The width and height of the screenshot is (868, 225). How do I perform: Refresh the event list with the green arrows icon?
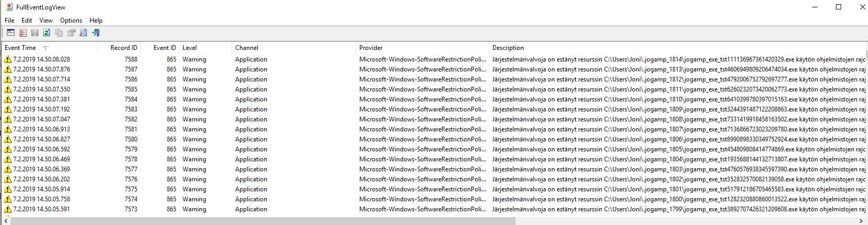click(x=47, y=33)
